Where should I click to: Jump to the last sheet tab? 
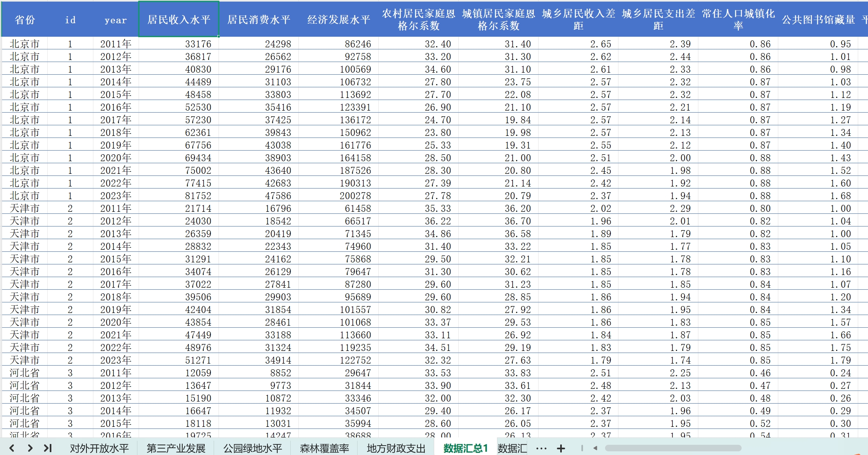(x=48, y=448)
